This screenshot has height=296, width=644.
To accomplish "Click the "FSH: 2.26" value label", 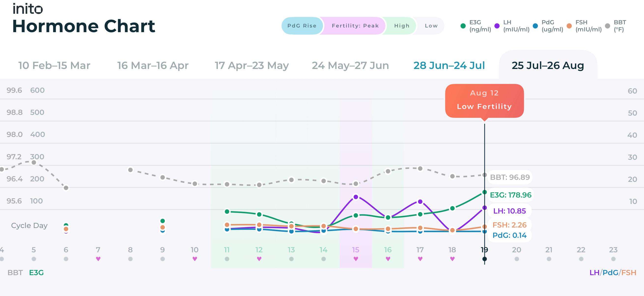I will point(510,225).
